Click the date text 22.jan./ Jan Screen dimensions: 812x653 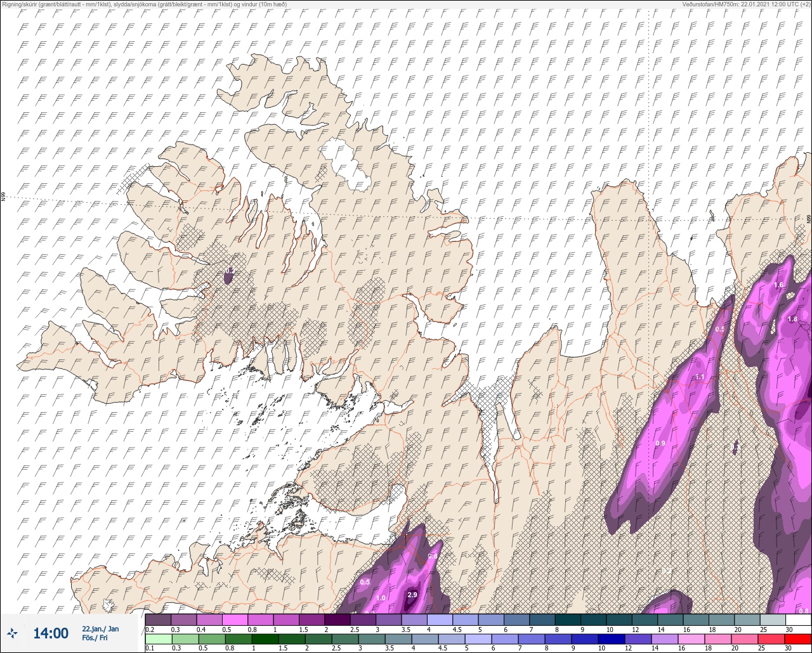click(100, 628)
